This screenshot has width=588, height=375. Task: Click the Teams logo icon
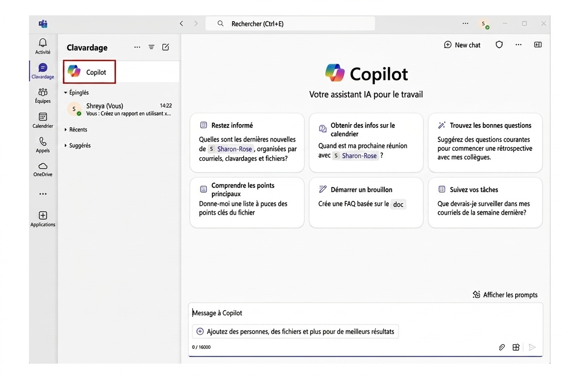pyautogui.click(x=43, y=24)
